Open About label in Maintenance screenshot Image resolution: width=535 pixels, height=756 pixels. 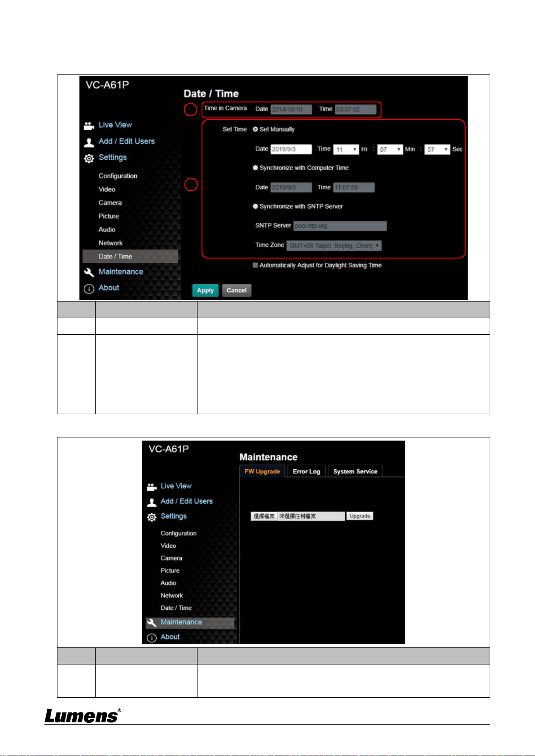170,637
